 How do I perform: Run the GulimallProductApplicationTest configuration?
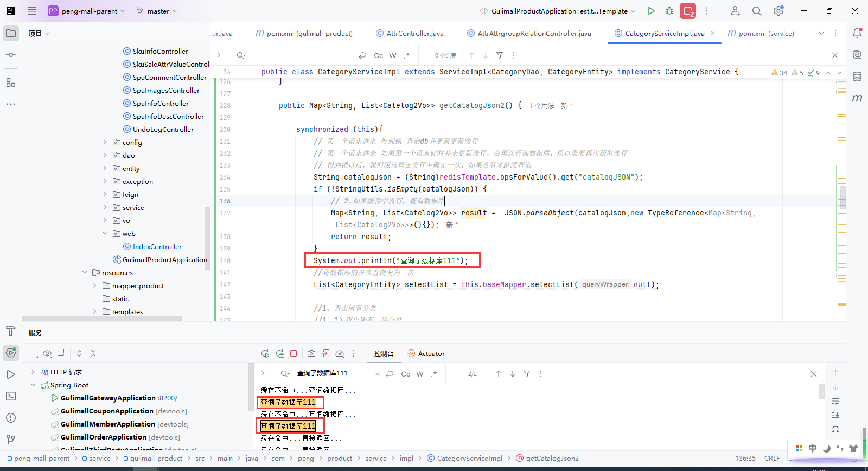coord(651,11)
